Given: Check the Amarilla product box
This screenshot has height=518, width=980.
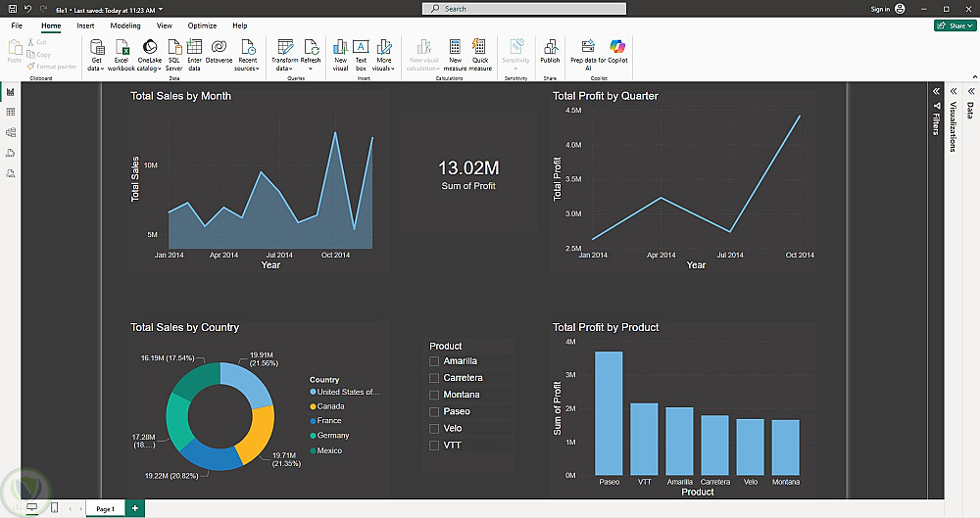Looking at the screenshot, I should tap(434, 361).
